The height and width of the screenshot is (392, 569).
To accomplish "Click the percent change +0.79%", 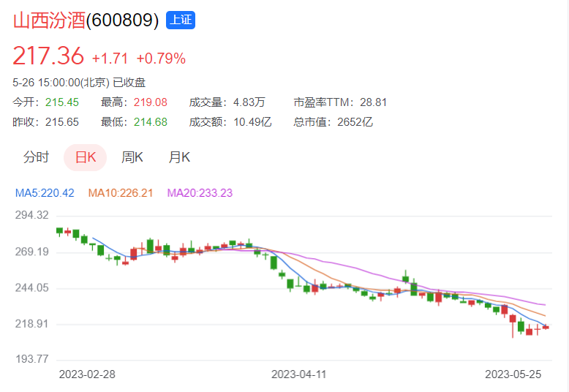I will click(x=161, y=59).
